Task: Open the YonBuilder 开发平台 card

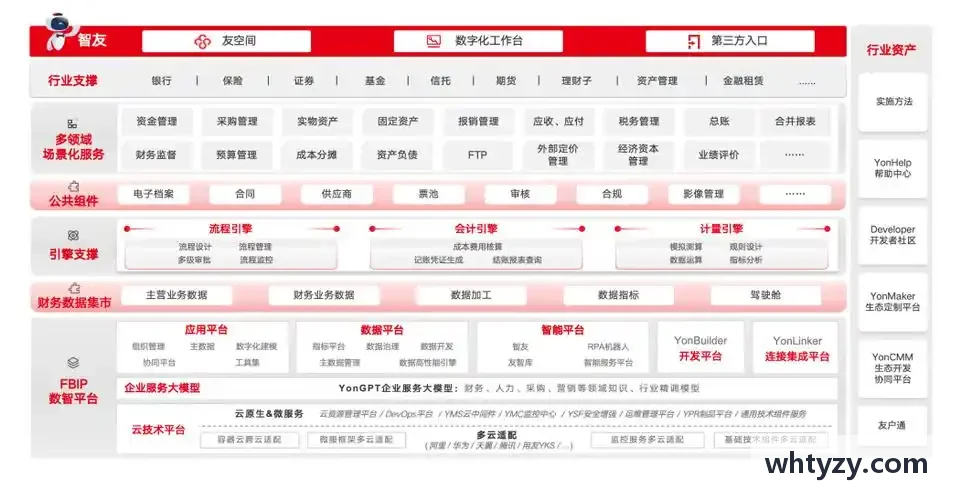Action: (x=701, y=347)
